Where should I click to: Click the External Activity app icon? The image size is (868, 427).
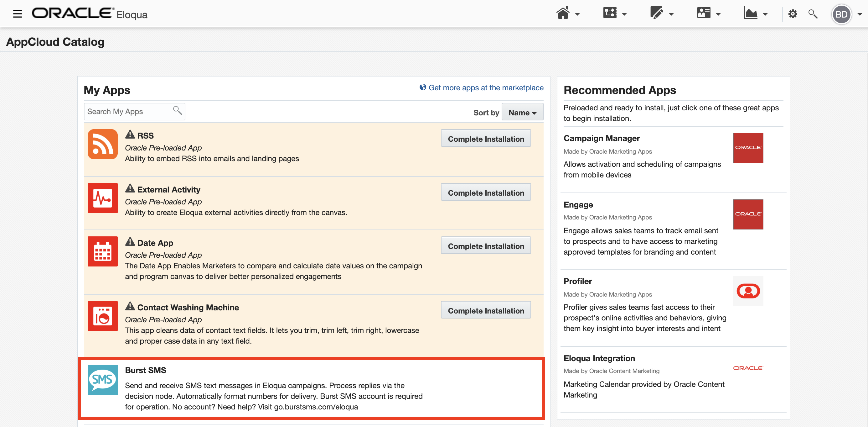(102, 198)
